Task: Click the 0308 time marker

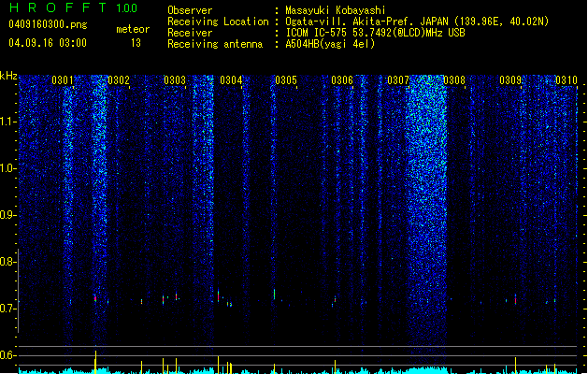Action: [454, 80]
